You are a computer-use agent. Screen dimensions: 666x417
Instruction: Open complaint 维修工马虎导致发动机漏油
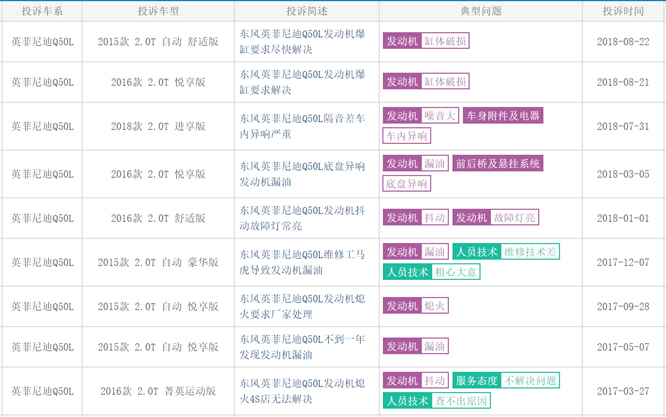pyautogui.click(x=302, y=262)
